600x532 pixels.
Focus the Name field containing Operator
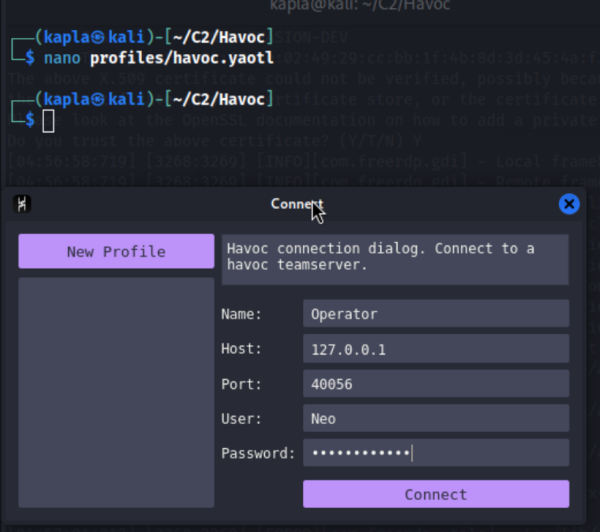pos(436,314)
